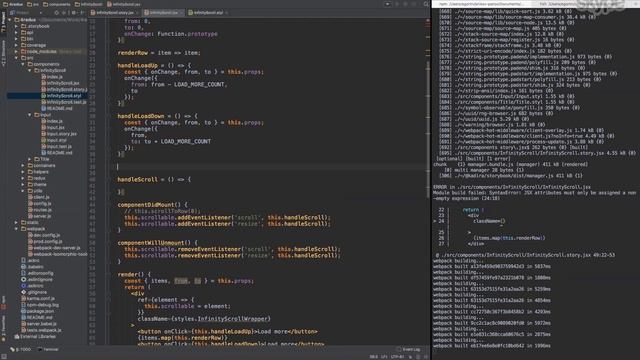Open dev.config.js in webpack folder
The height and width of the screenshot is (360, 640).
click(x=44, y=235)
